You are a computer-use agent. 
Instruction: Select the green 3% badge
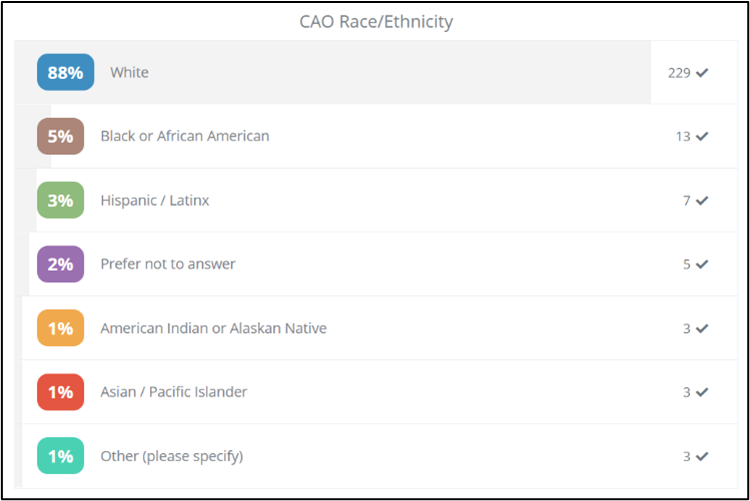pyautogui.click(x=60, y=200)
